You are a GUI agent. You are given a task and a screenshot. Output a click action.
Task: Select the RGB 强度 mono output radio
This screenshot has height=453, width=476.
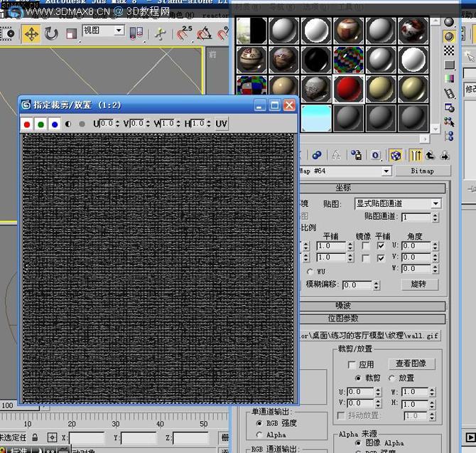pyautogui.click(x=259, y=423)
